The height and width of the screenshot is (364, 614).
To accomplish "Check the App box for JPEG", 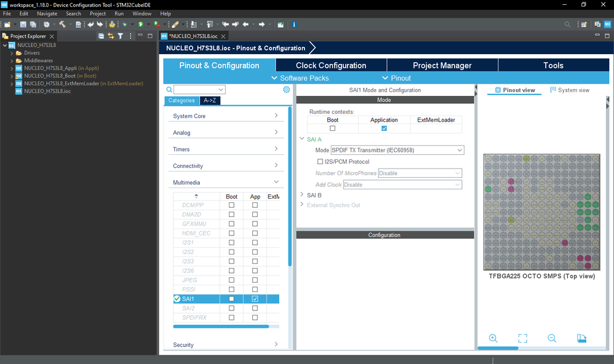I will pos(255,280).
